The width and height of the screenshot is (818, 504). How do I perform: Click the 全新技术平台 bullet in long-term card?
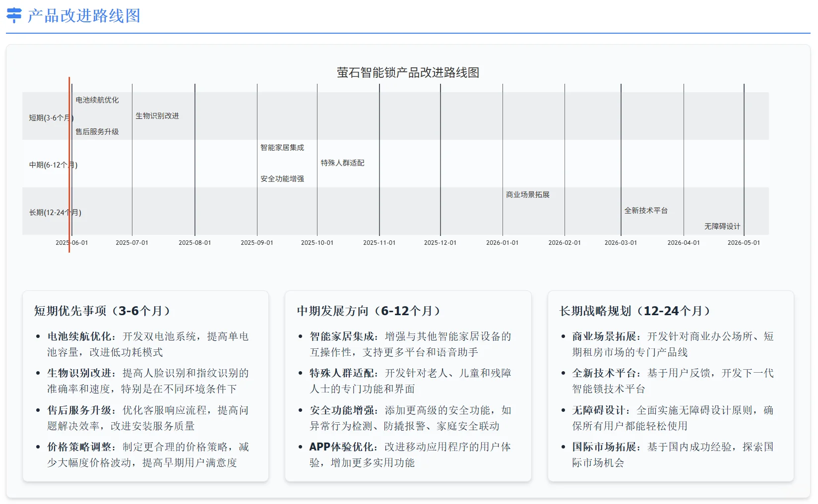[673, 381]
